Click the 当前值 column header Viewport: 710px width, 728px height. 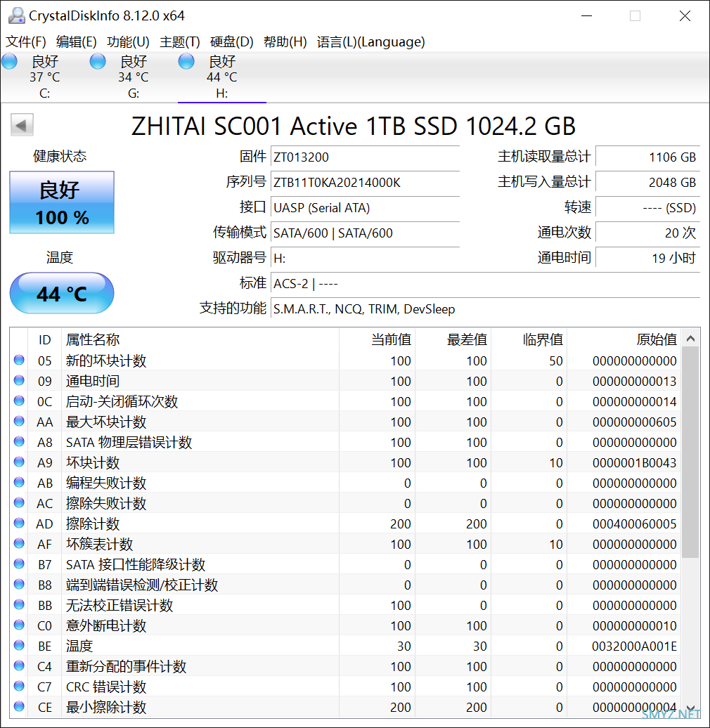(x=377, y=340)
